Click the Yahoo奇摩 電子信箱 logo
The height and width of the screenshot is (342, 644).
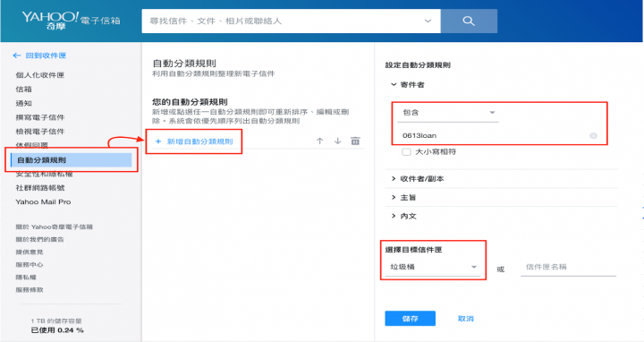(x=71, y=21)
